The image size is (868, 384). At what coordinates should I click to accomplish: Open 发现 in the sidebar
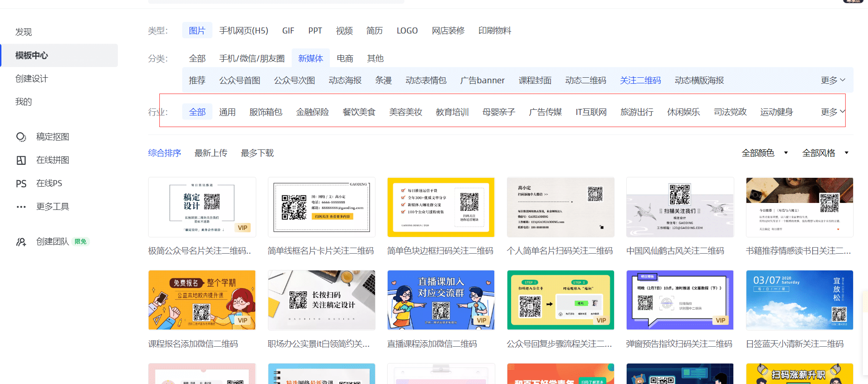(x=23, y=32)
